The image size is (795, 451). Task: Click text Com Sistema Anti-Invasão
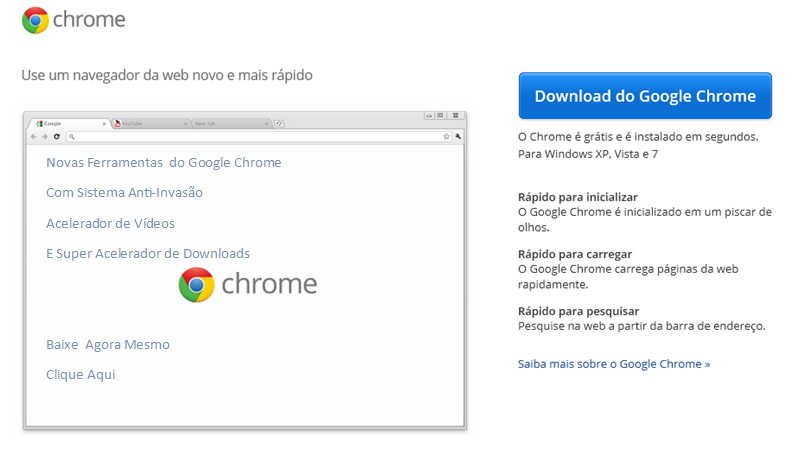click(x=124, y=193)
